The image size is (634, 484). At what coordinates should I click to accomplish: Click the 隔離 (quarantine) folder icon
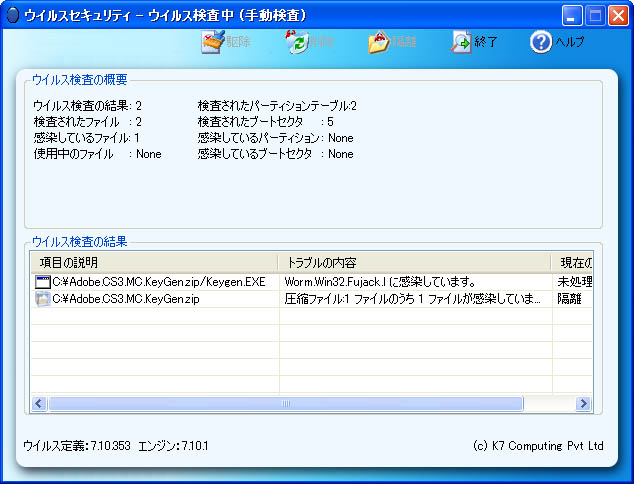[x=379, y=42]
